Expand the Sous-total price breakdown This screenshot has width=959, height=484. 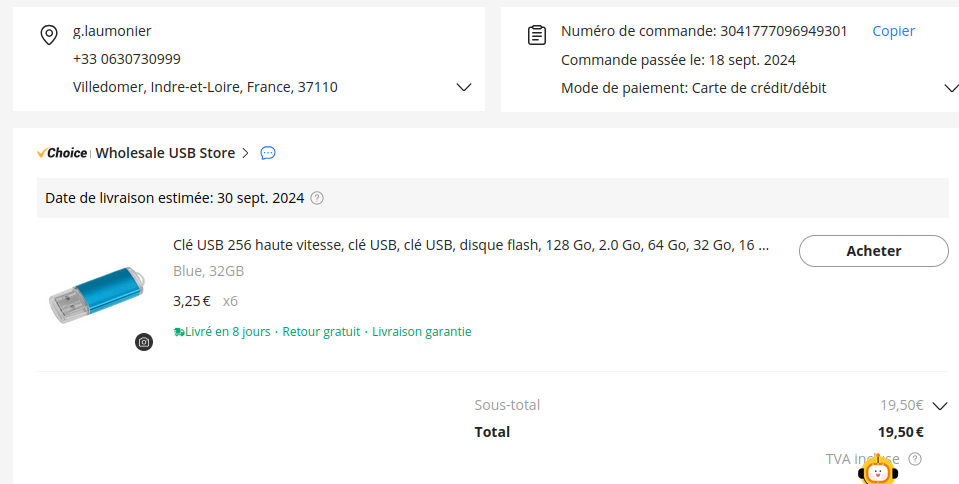pyautogui.click(x=939, y=405)
